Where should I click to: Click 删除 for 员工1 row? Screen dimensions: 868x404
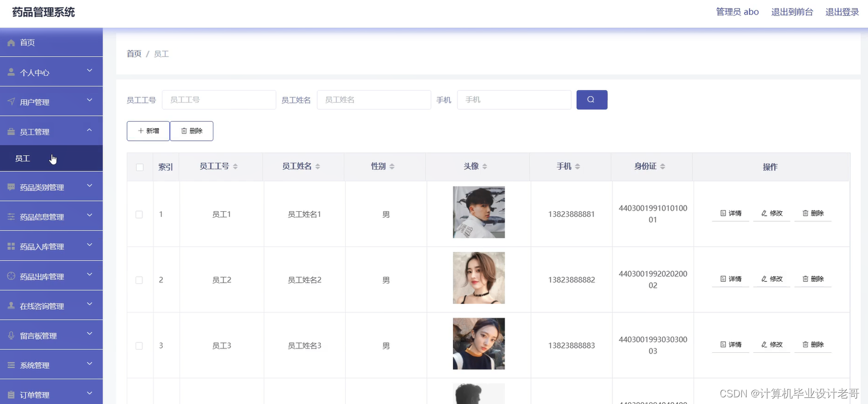pyautogui.click(x=813, y=213)
